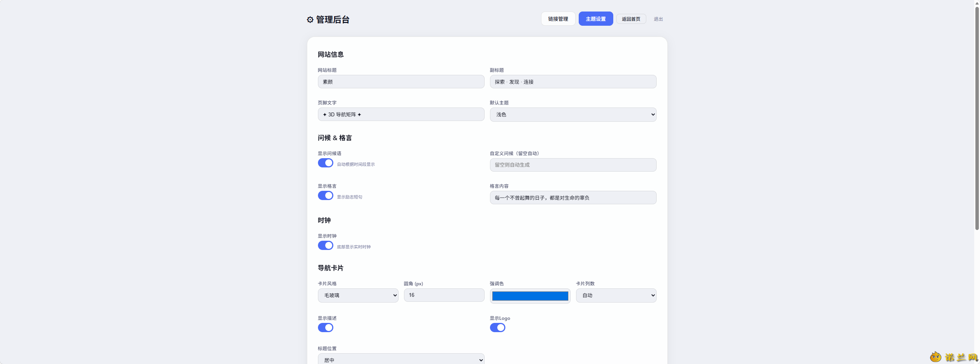Click the 副标题 input field
The height and width of the screenshot is (364, 980).
pyautogui.click(x=573, y=82)
